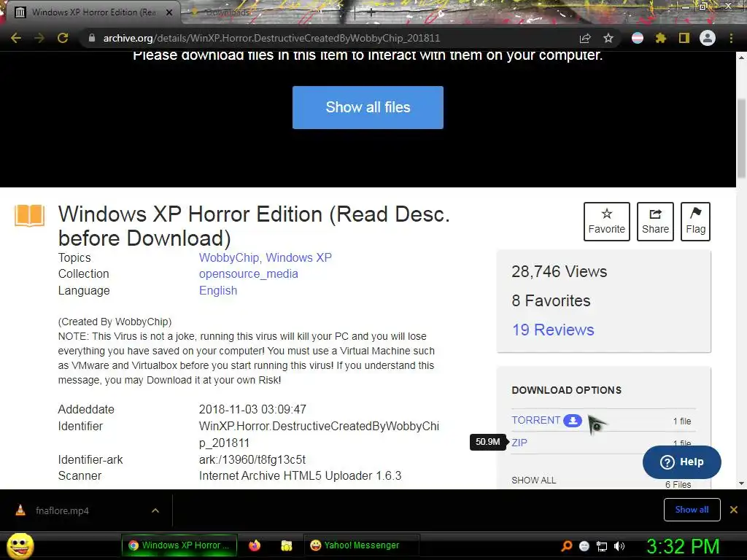747x560 pixels.
Task: Flag this item
Action: pyautogui.click(x=695, y=222)
